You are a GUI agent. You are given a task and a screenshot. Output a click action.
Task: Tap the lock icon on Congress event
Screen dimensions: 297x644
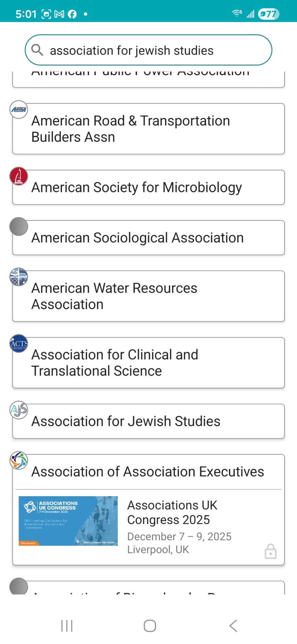coord(270,551)
